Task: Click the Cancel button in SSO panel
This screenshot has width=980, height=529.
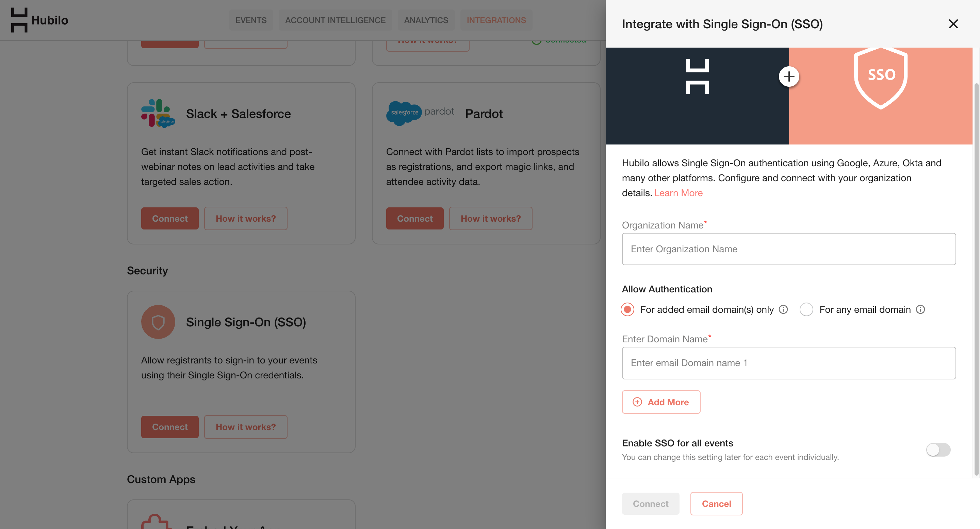Action: pyautogui.click(x=716, y=504)
